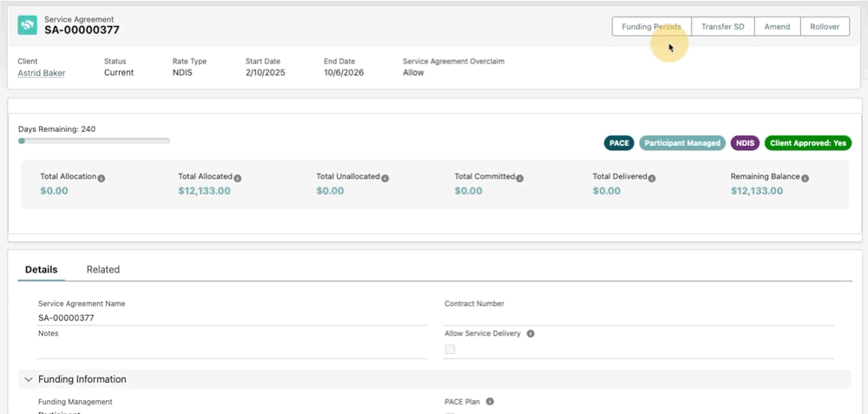The width and height of the screenshot is (868, 414).
Task: Click the Total Allocation $0.00 value
Action: point(54,191)
